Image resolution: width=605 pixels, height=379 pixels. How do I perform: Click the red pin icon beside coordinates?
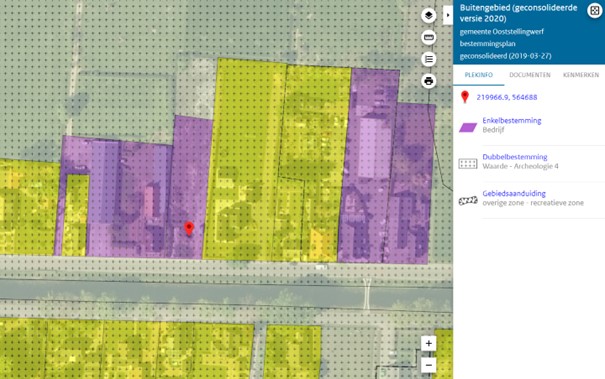(465, 97)
